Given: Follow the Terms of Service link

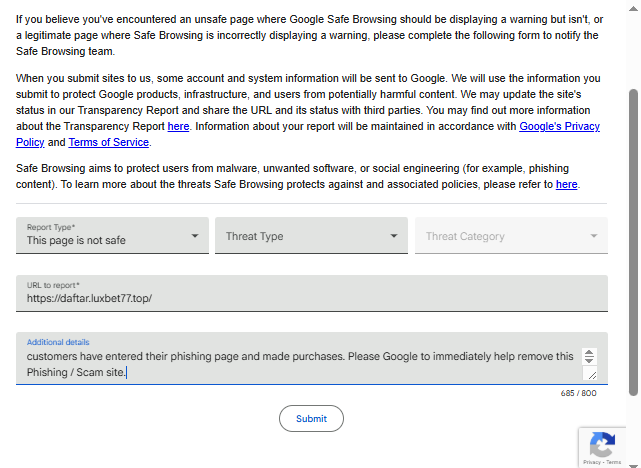Looking at the screenshot, I should tap(108, 142).
